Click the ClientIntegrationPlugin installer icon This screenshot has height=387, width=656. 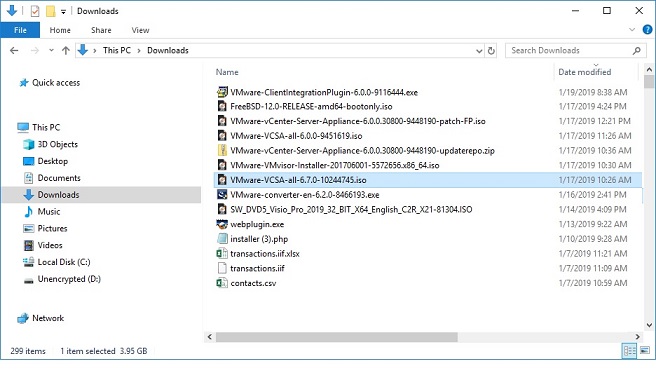click(222, 92)
